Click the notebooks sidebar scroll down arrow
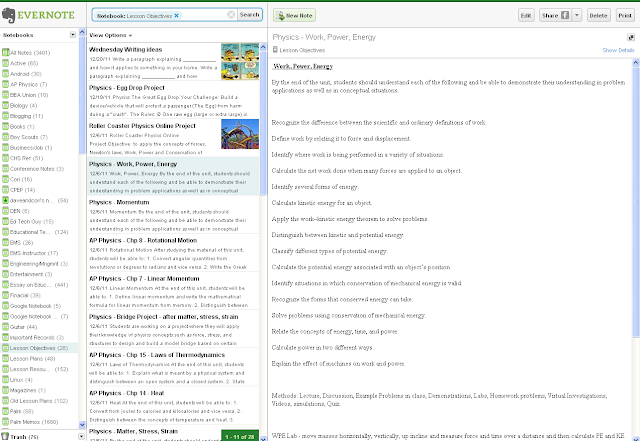 [x=82, y=425]
